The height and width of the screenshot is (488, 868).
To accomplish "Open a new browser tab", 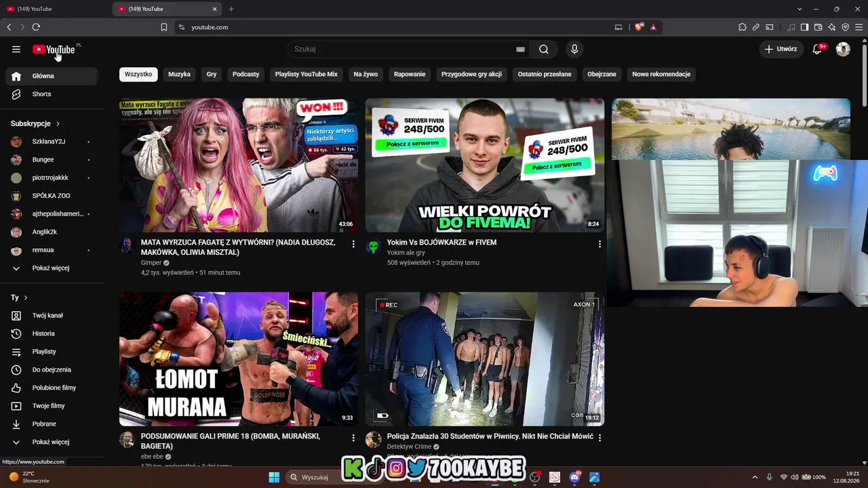I will tap(231, 9).
